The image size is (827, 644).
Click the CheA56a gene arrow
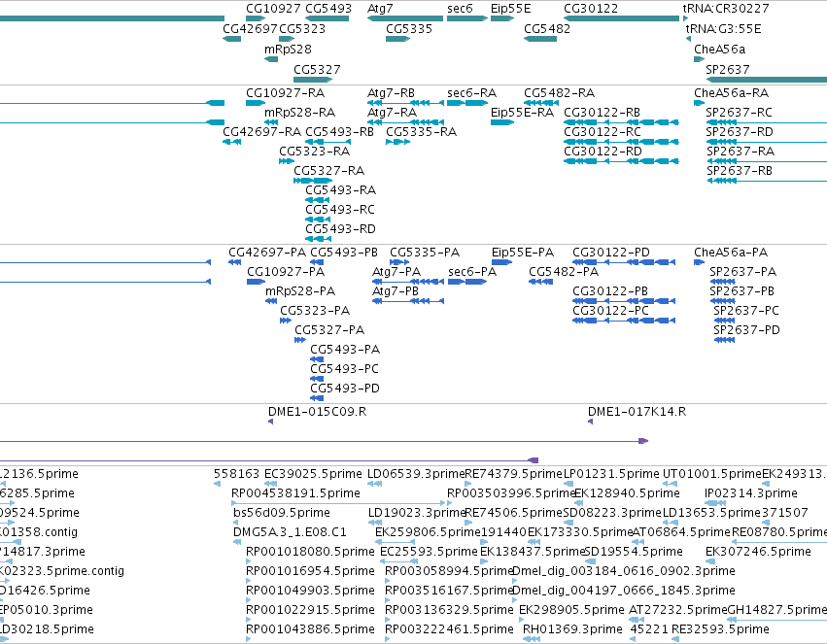pos(700,59)
